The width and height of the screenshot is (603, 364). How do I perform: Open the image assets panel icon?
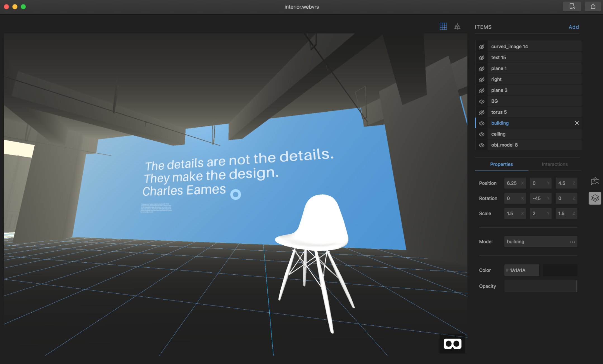pos(595,182)
